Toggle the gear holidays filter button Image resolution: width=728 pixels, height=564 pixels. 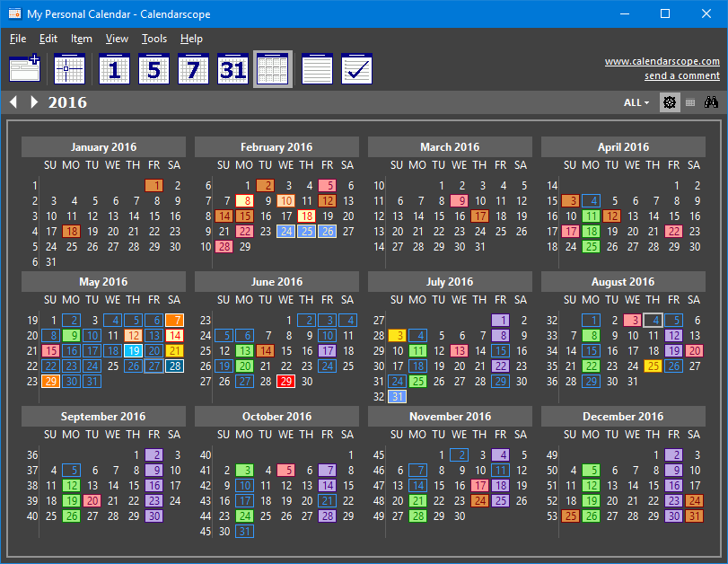point(670,102)
